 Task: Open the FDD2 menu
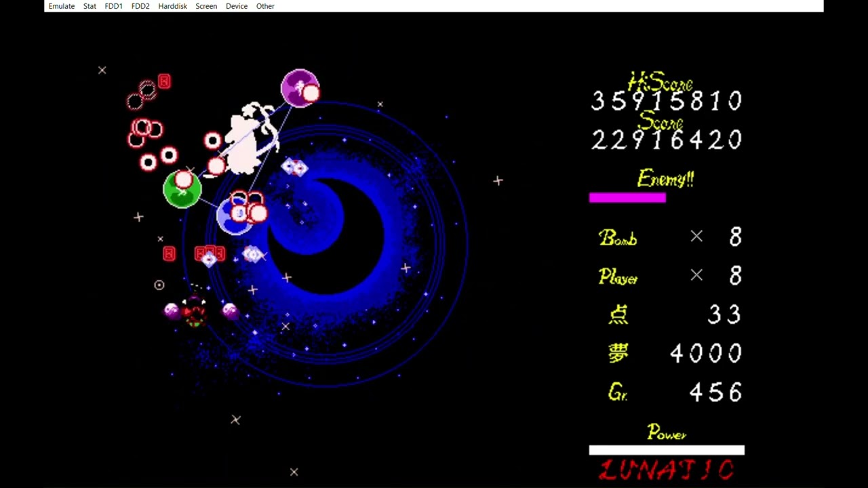(140, 6)
